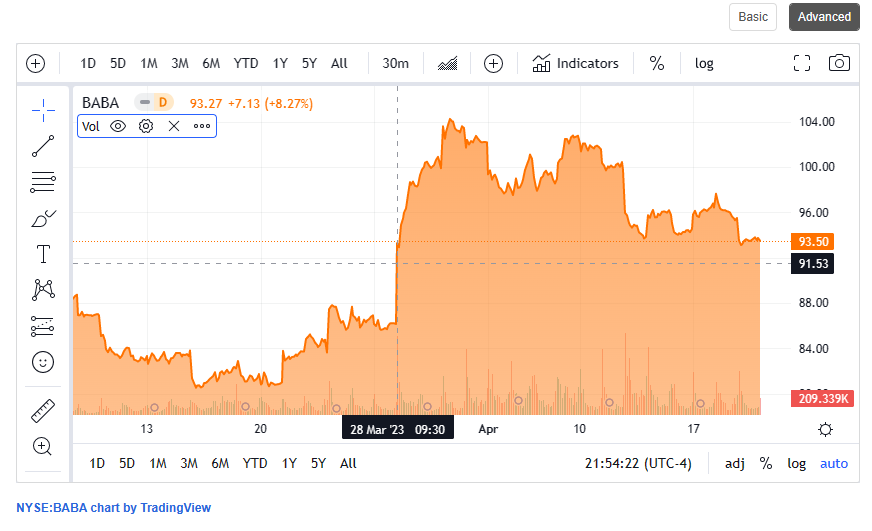
Task: Enter fullscreen mode for the chart
Action: (x=801, y=63)
